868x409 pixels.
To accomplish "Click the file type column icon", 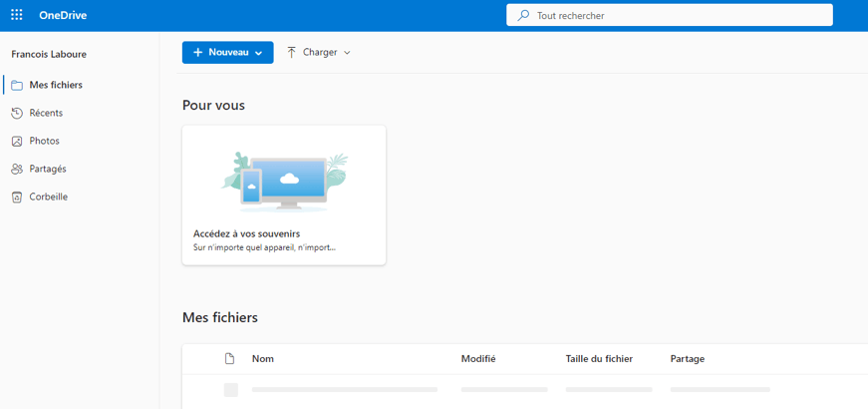I will (229, 359).
